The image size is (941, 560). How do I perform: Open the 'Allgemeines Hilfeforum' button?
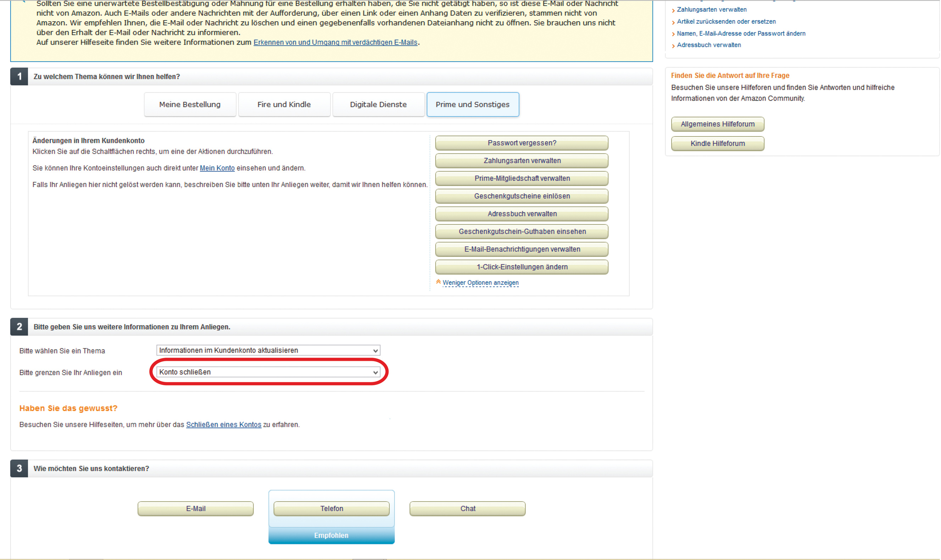718,124
